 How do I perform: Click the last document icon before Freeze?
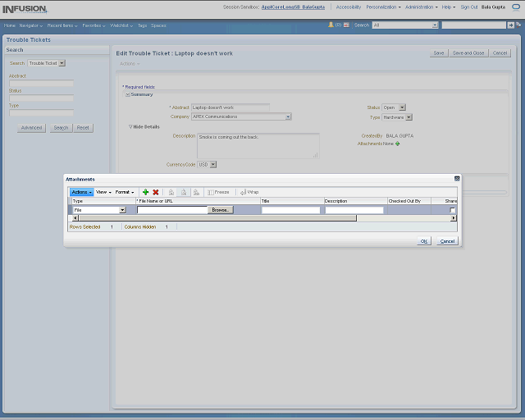click(x=197, y=192)
